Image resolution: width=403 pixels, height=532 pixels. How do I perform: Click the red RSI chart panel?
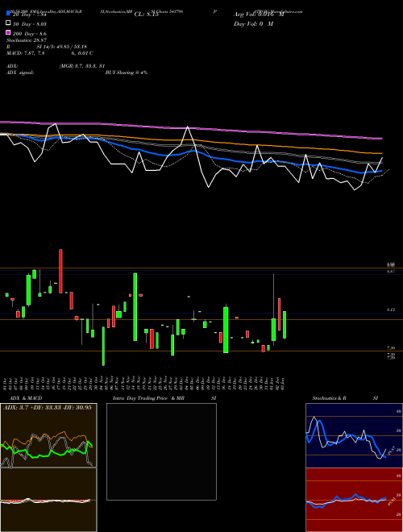tap(354, 500)
